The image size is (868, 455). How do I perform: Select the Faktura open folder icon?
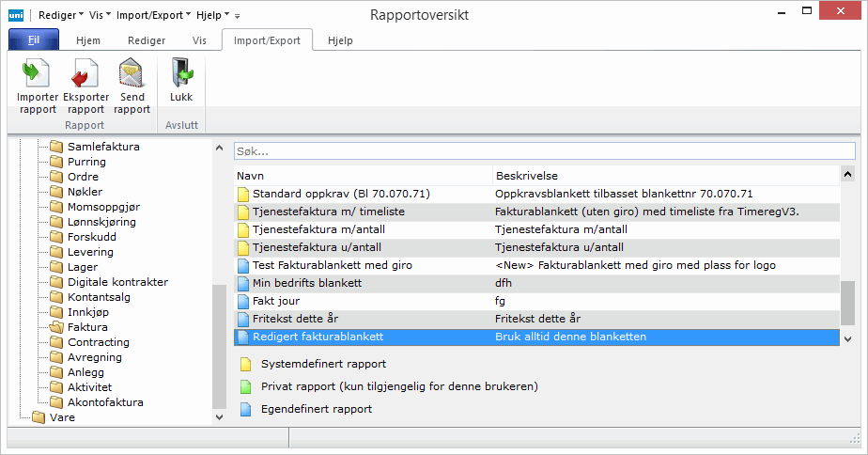tap(56, 327)
